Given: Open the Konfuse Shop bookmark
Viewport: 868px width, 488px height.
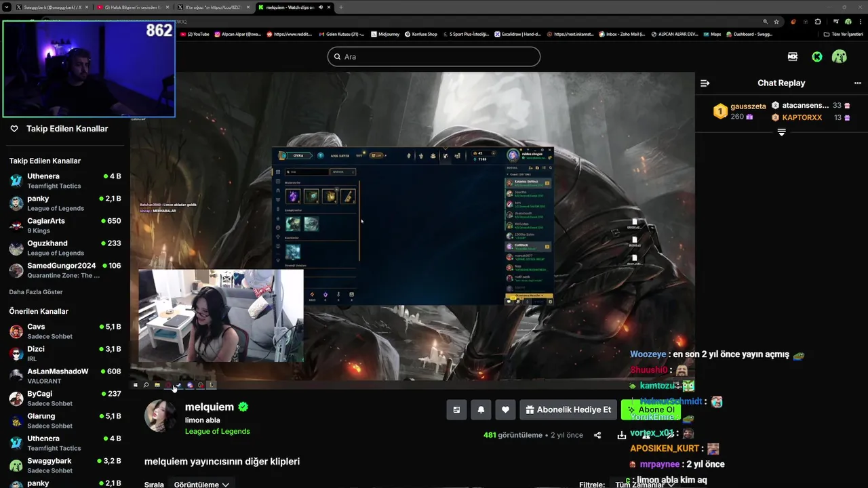Looking at the screenshot, I should click(x=421, y=34).
